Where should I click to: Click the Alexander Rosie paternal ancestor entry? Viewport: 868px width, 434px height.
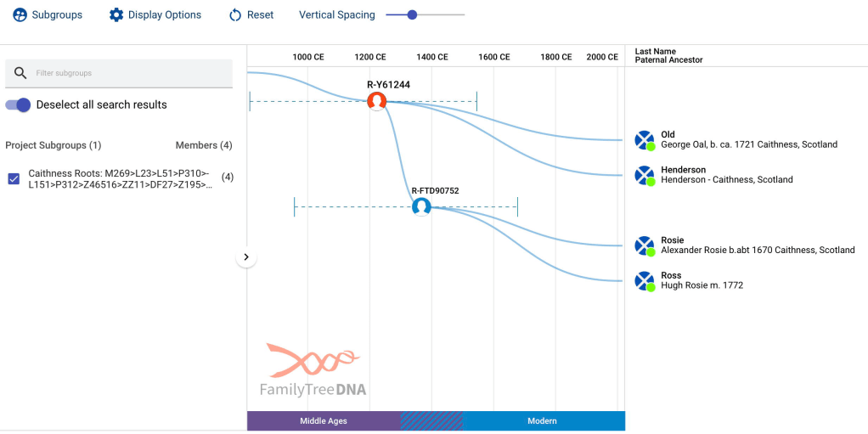point(758,251)
